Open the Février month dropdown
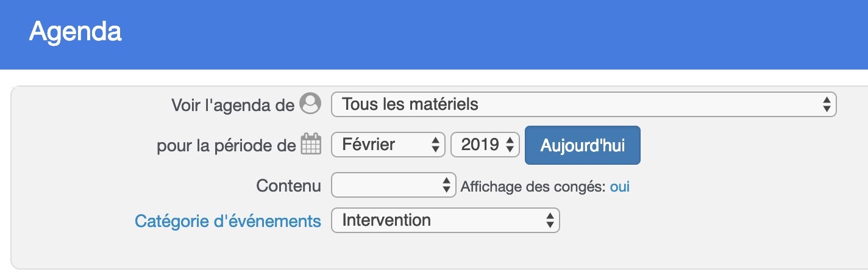 coord(388,145)
